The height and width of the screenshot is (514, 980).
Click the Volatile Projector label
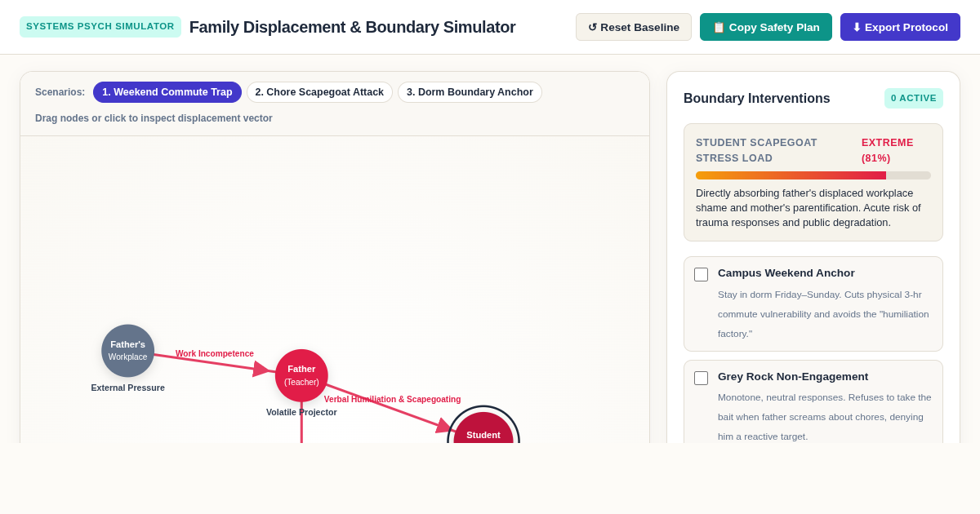tap(301, 412)
